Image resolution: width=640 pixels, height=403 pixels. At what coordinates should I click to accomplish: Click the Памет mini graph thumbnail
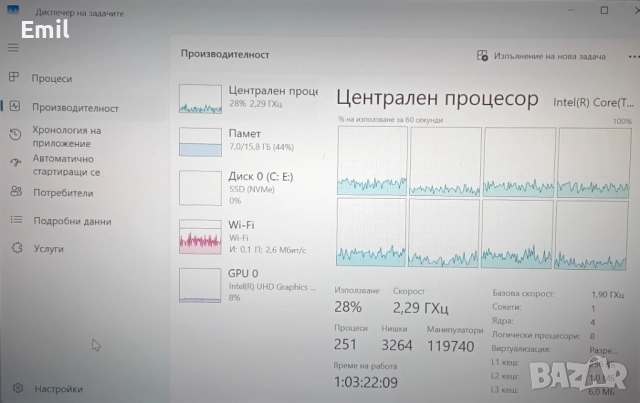coord(200,142)
